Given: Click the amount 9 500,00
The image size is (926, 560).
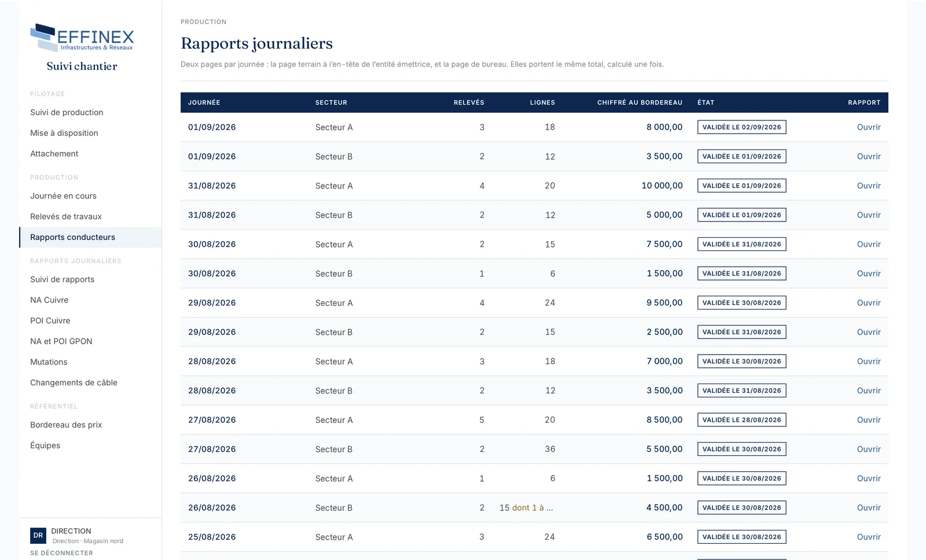Looking at the screenshot, I should pyautogui.click(x=664, y=303).
